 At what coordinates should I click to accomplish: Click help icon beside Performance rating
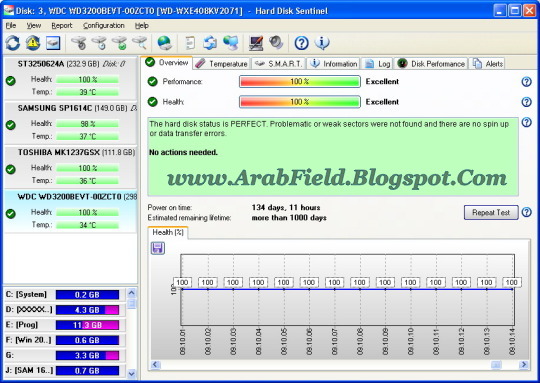pos(527,82)
